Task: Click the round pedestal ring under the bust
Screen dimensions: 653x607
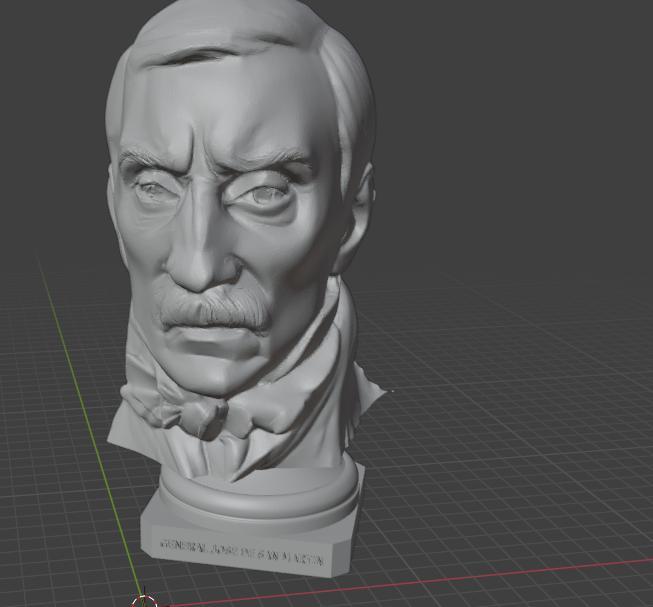Action: click(x=261, y=495)
